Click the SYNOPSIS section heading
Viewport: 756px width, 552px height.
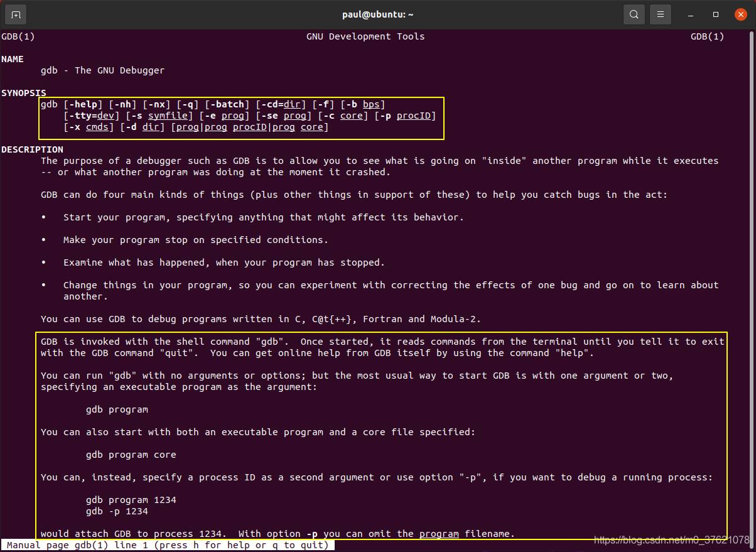click(x=24, y=93)
